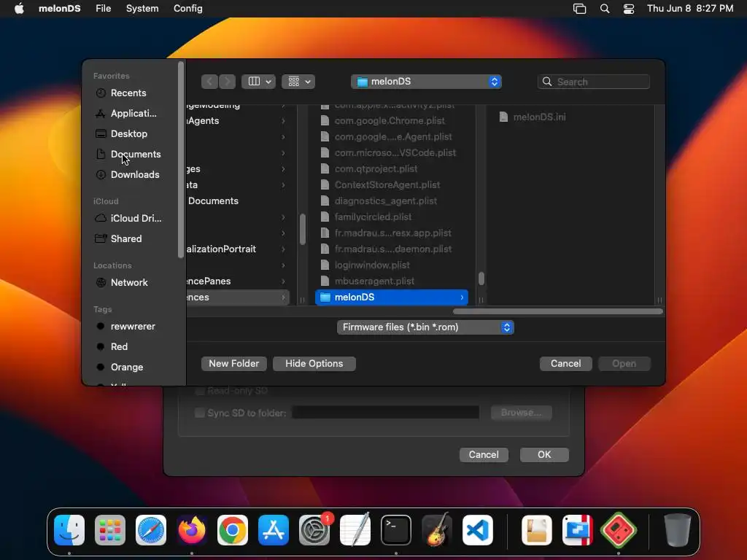Click Browse button for Sync SD folder
Screen dimensions: 747x560
click(521, 413)
